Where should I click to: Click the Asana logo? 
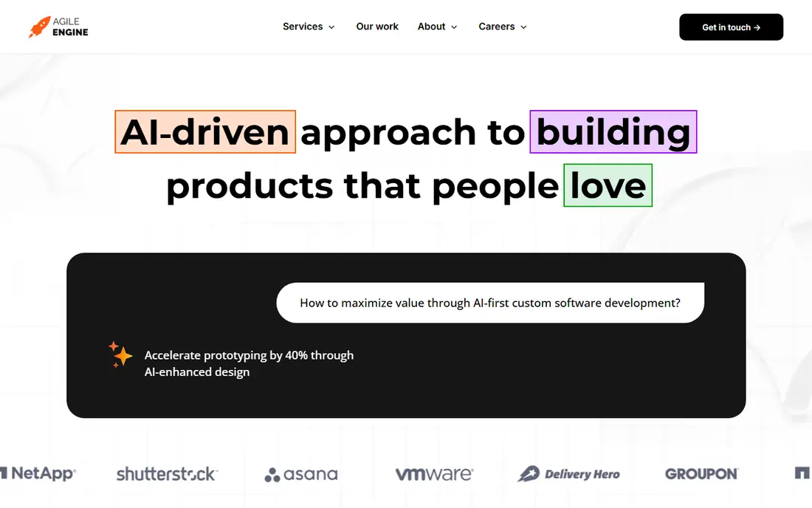(x=301, y=474)
